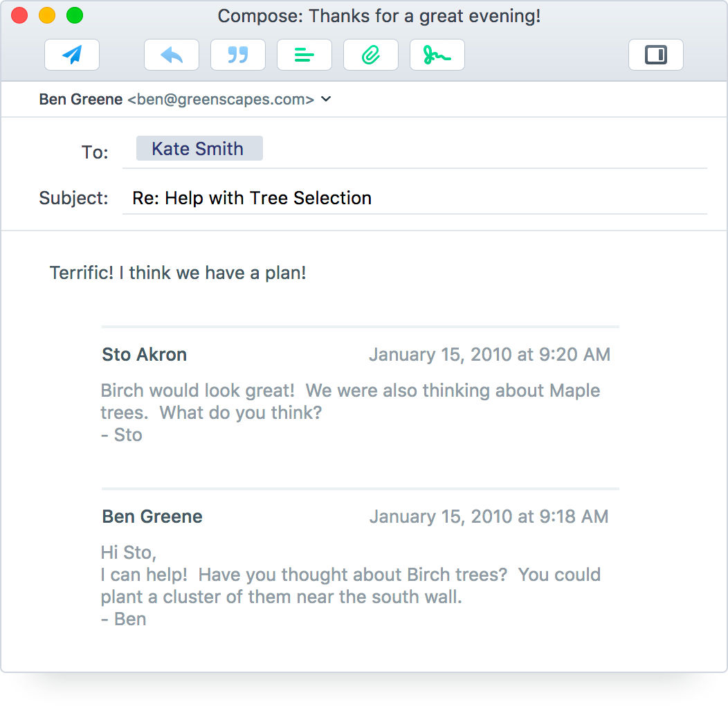Click the To recipients field empty area
728x709 pixels.
tap(484, 150)
